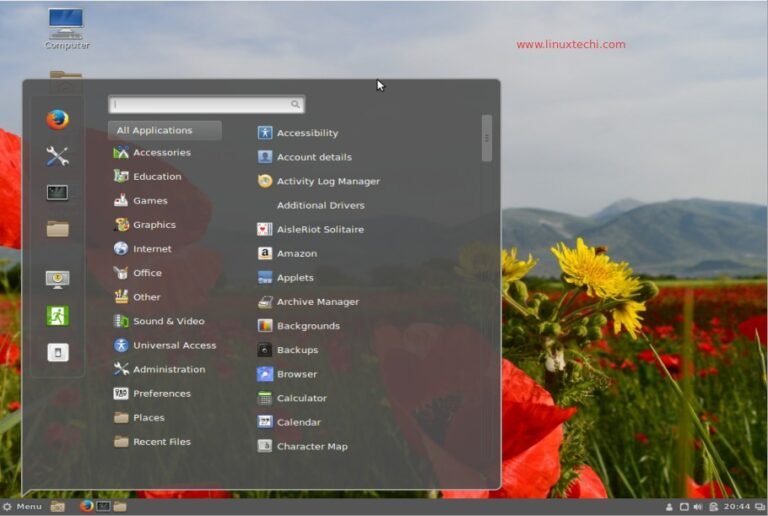Viewport: 768px width, 516px height.
Task: Open the Accessibility application
Action: pyautogui.click(x=298, y=133)
